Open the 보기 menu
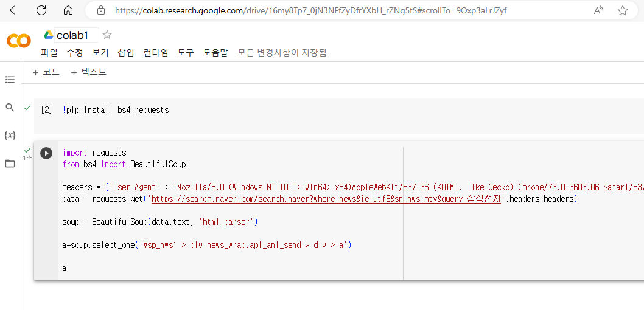The height and width of the screenshot is (310, 644). click(100, 52)
